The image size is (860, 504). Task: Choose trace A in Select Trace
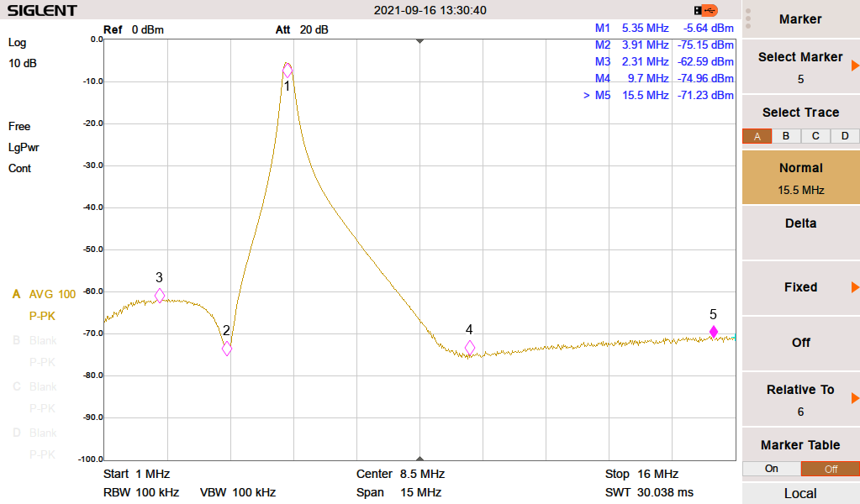(757, 136)
